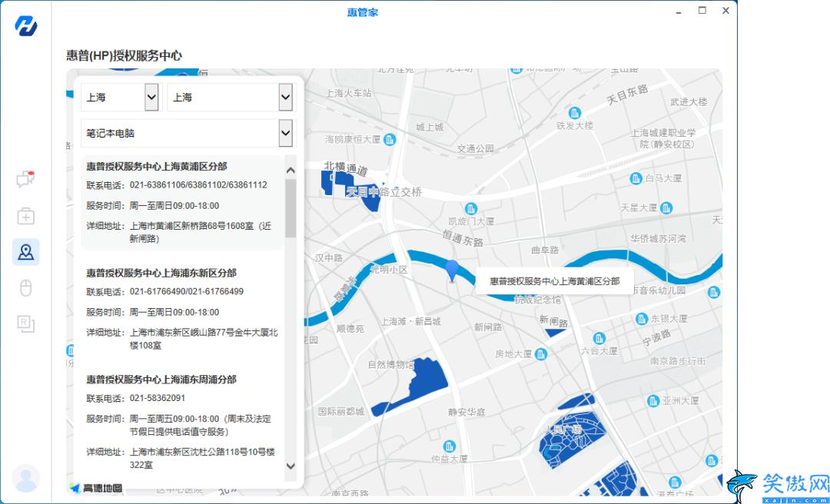
Task: Click the 铁发大楼 building icon
Action: tap(574, 113)
